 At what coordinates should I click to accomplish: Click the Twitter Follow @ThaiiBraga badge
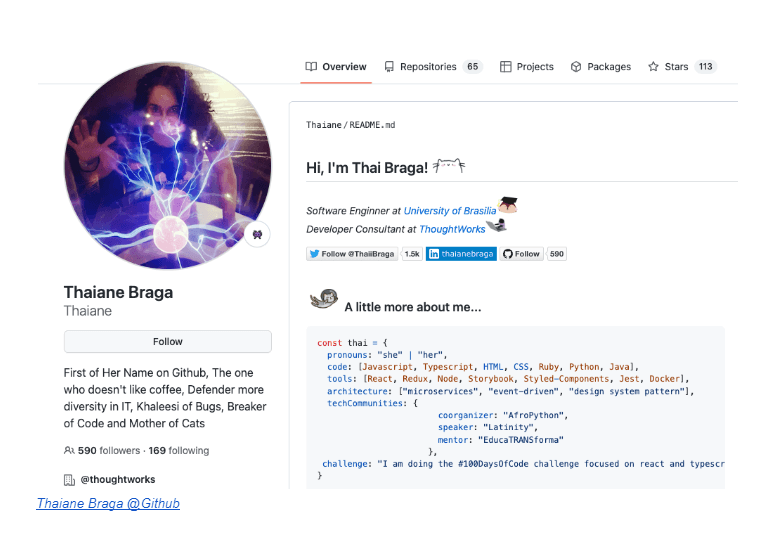[352, 254]
